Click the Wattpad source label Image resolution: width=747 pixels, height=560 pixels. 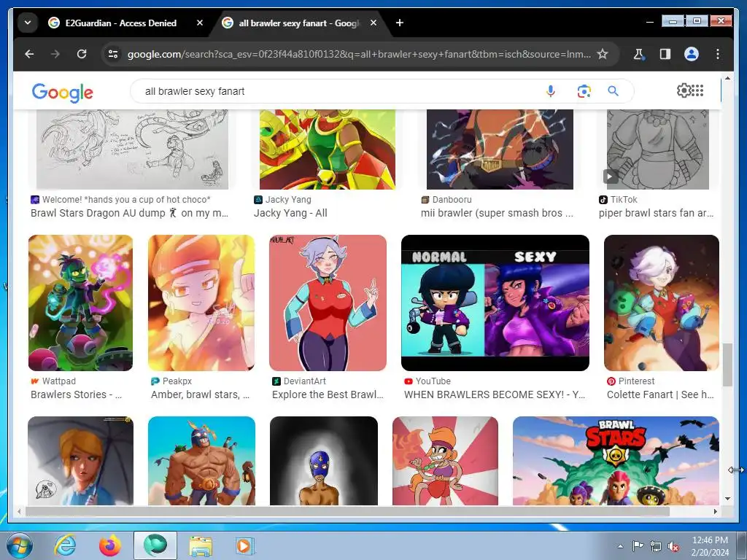[58, 381]
